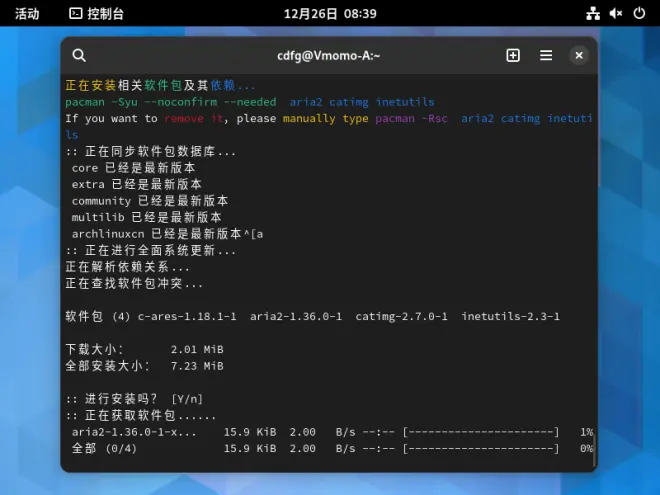
Task: Open the terminal search magnifier icon
Action: click(x=79, y=56)
